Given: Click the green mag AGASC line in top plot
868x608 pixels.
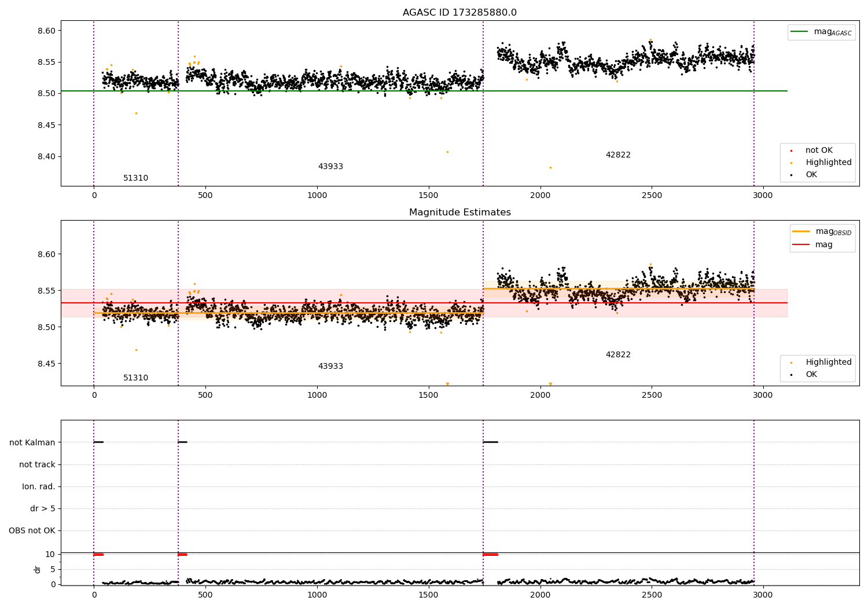Looking at the screenshot, I should point(424,91).
